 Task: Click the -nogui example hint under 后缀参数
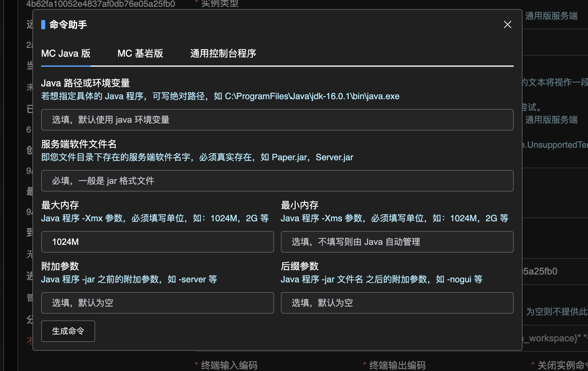point(381,280)
